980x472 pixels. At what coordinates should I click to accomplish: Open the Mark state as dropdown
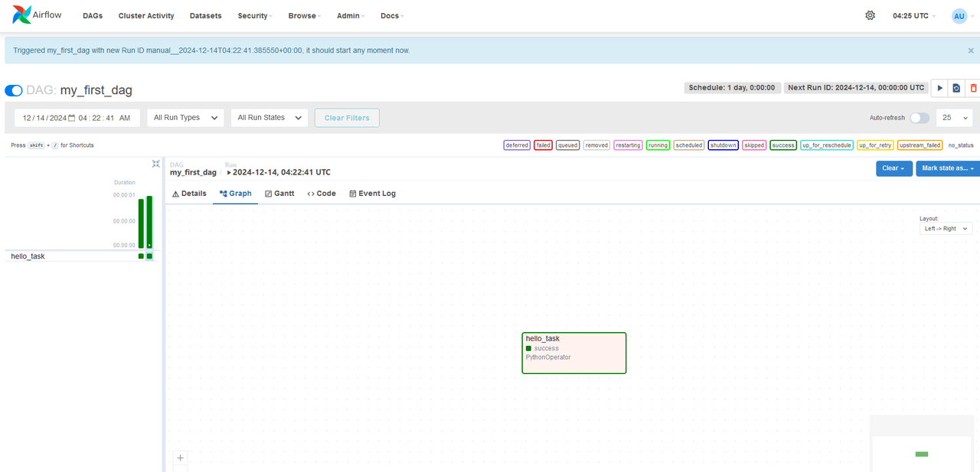(948, 168)
